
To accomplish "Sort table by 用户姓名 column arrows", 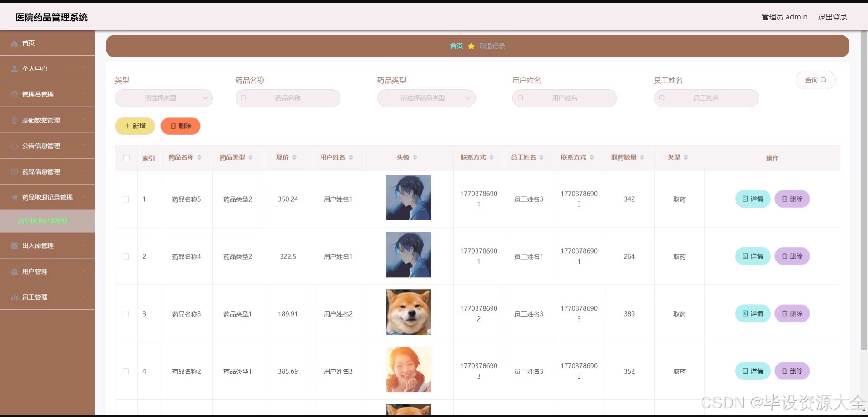I will tap(351, 157).
